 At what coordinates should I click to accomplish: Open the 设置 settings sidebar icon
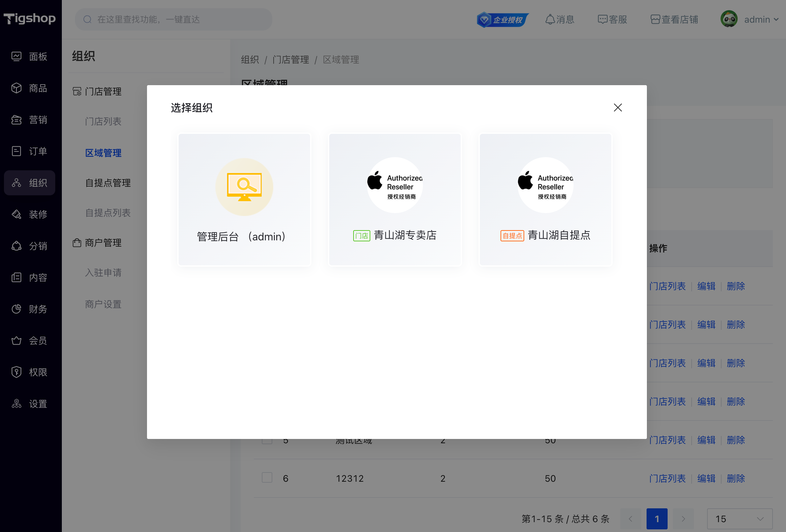coord(16,403)
